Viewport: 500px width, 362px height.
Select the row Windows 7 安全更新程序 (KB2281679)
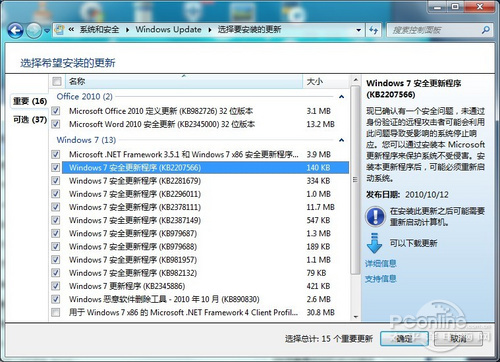[205, 181]
